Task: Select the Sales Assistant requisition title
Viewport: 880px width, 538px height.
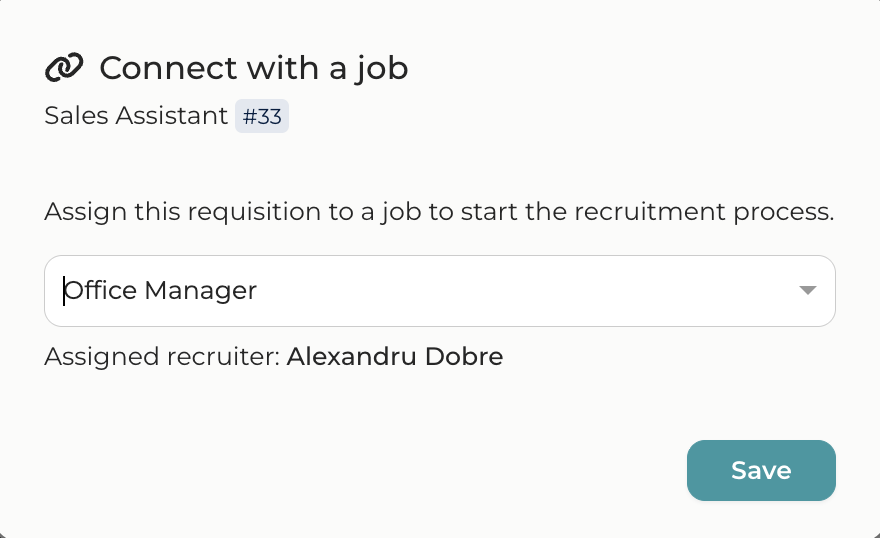Action: point(136,116)
